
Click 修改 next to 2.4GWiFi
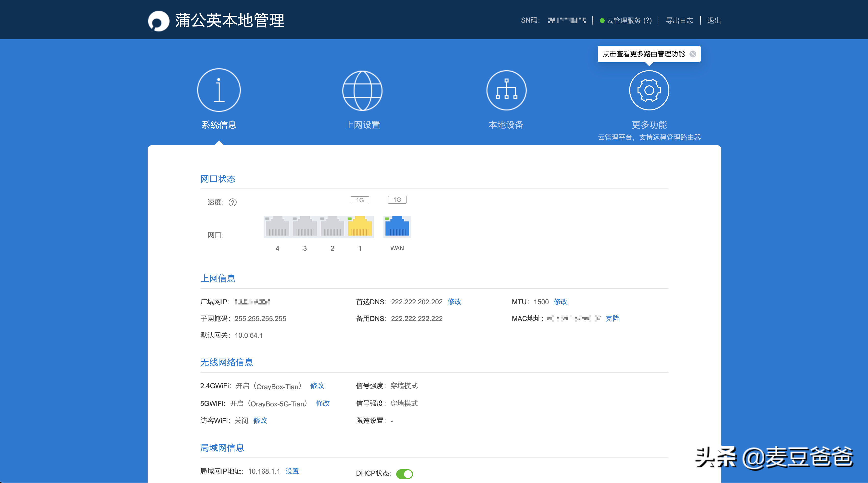point(317,386)
